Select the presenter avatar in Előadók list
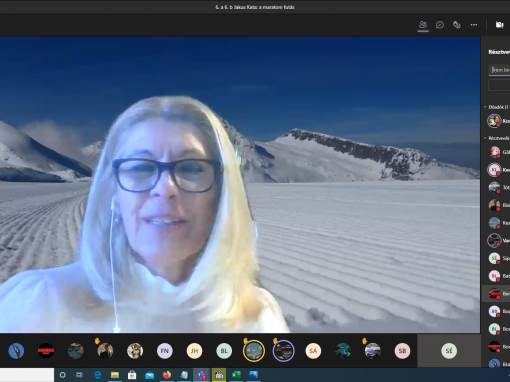Screen dimensions: 510x382 pos(494,121)
